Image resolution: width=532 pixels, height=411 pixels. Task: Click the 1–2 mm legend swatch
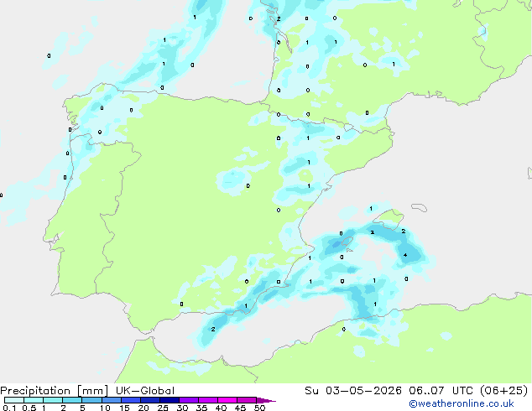point(53,400)
